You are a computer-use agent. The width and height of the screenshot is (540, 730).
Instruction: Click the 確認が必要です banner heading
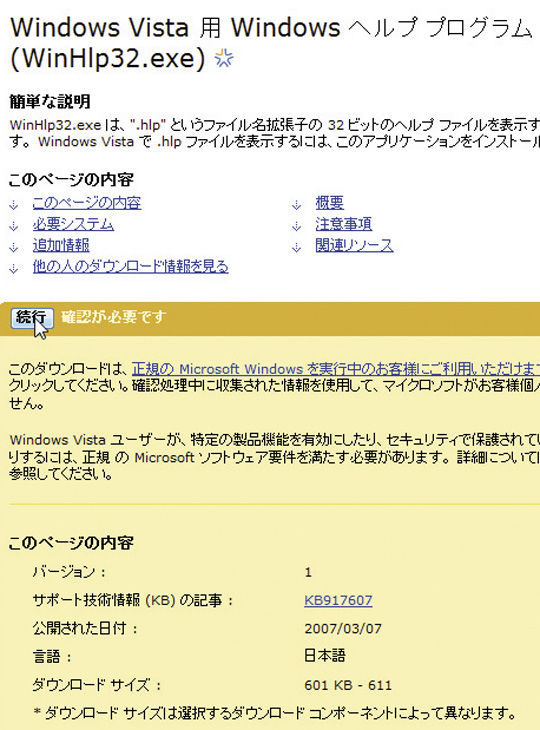pos(114,317)
